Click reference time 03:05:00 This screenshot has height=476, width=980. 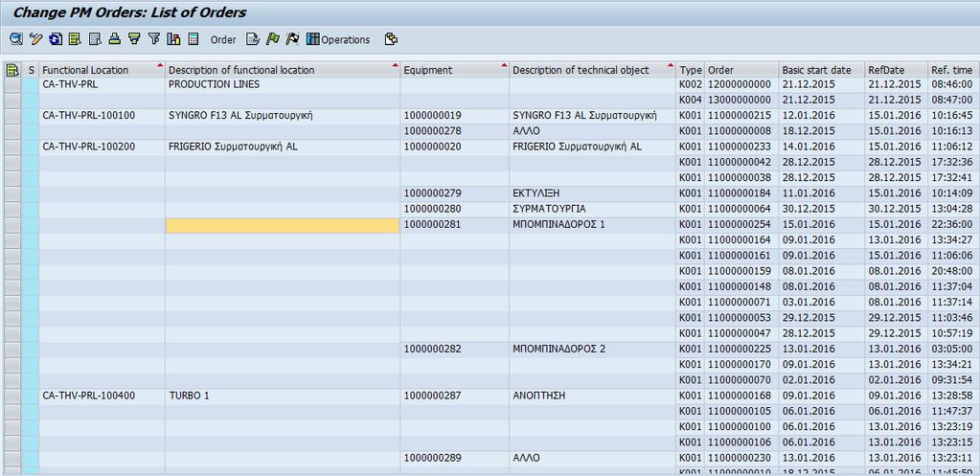952,350
